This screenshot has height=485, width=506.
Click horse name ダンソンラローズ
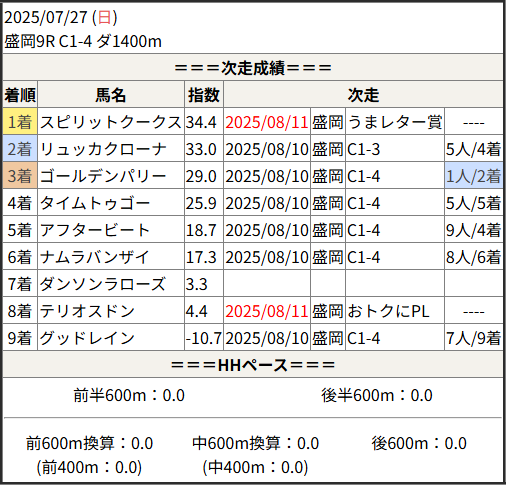[103, 284]
